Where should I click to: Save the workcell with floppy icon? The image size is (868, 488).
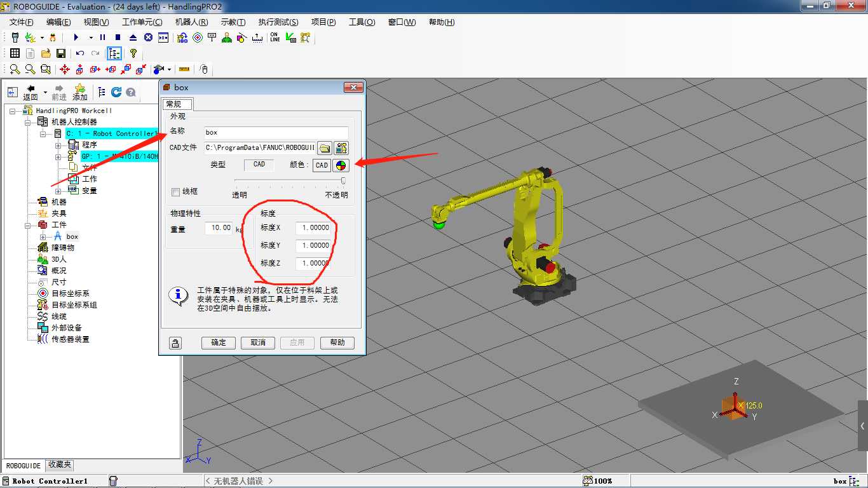point(61,53)
